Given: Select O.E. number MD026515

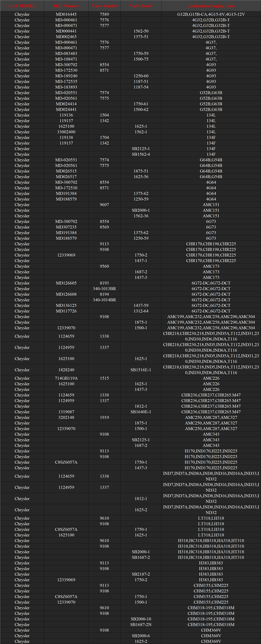Looking at the screenshot, I should 66,171.
